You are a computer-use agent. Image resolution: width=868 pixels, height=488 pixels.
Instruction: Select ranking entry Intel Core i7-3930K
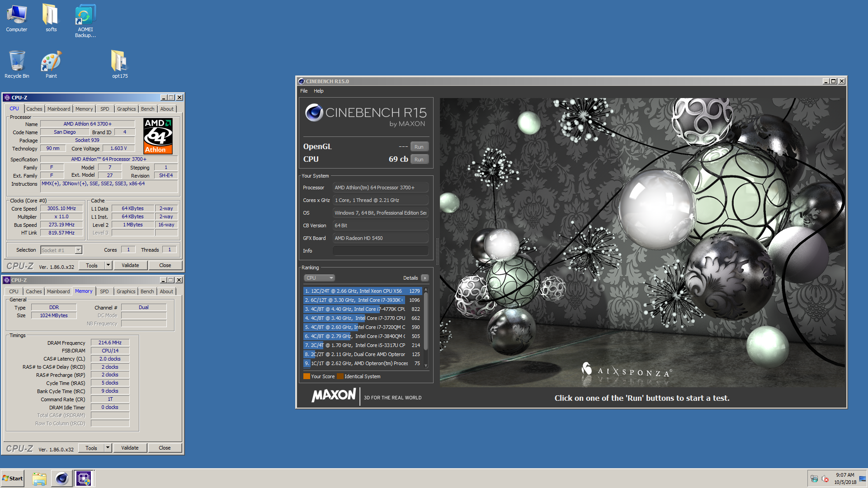pos(363,300)
